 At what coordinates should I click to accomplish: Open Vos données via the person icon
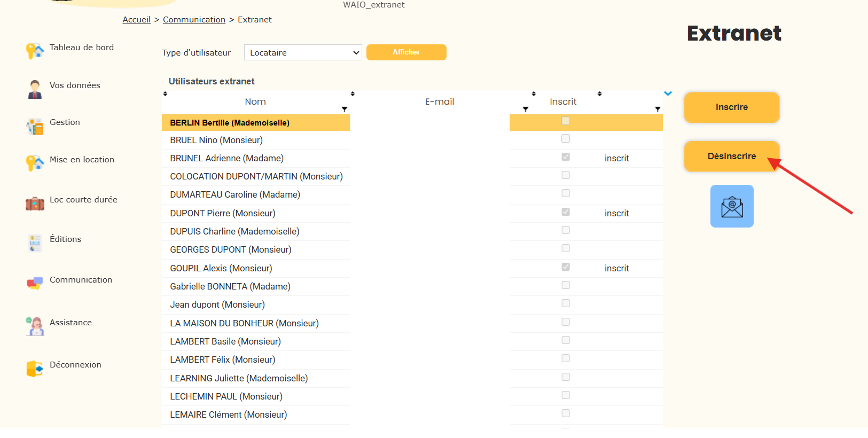tap(35, 89)
